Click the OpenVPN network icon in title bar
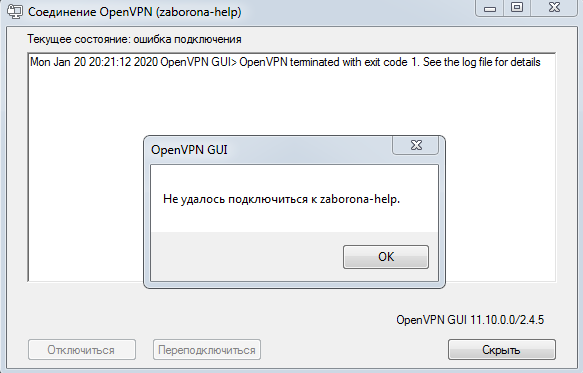The image size is (583, 373). click(x=15, y=11)
